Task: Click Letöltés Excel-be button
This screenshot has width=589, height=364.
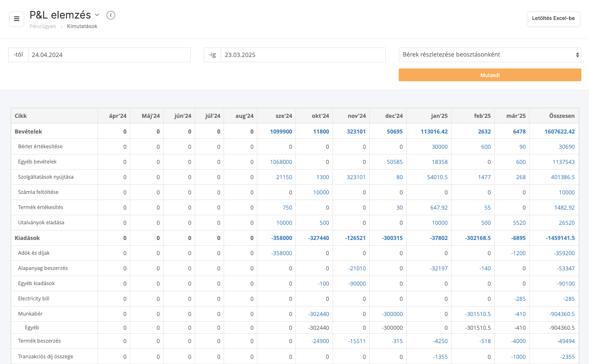Action: (553, 19)
